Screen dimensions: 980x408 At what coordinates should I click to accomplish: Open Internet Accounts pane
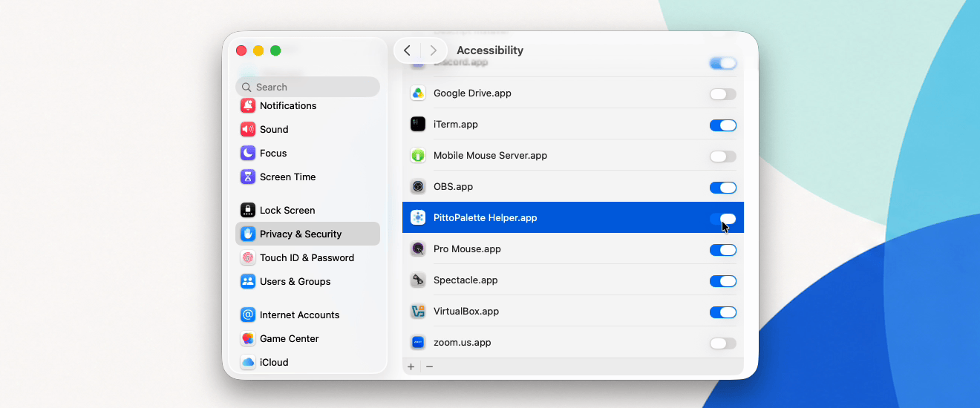coord(307,315)
